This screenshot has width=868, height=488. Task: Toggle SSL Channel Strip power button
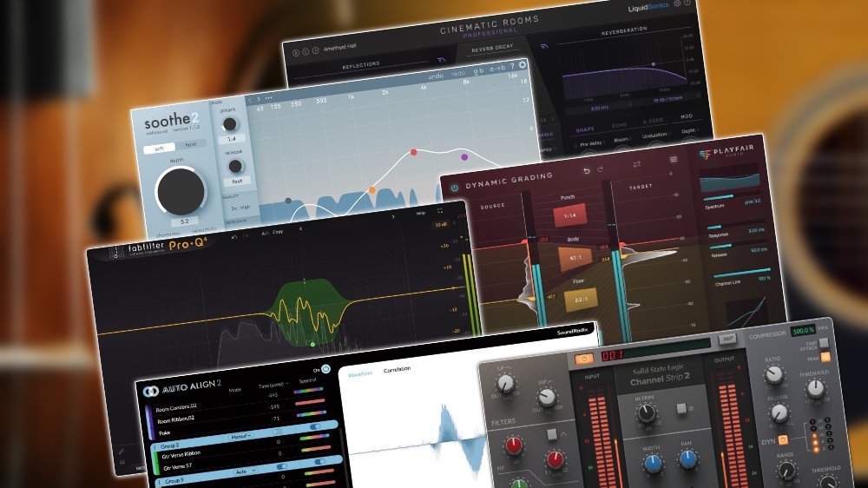point(584,359)
